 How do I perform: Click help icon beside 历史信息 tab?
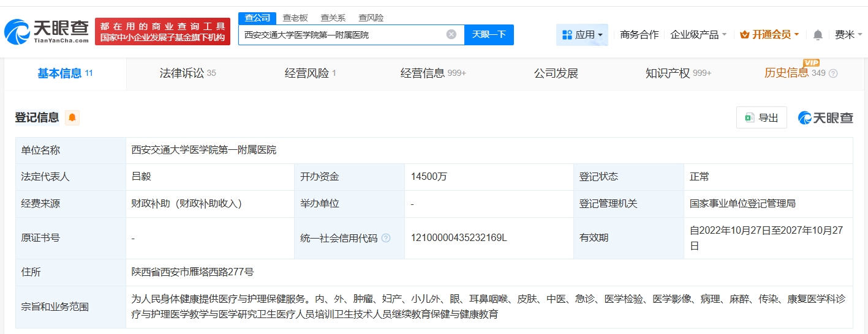[833, 73]
